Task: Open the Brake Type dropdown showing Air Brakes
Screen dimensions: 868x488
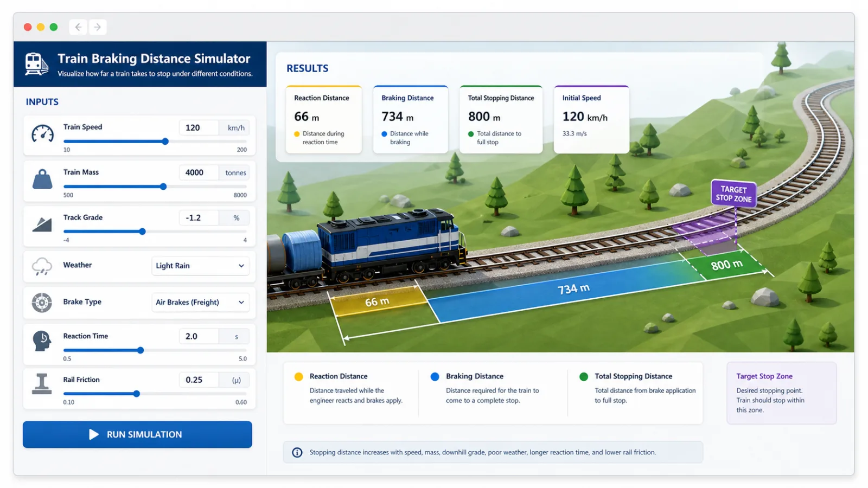Action: click(x=200, y=302)
